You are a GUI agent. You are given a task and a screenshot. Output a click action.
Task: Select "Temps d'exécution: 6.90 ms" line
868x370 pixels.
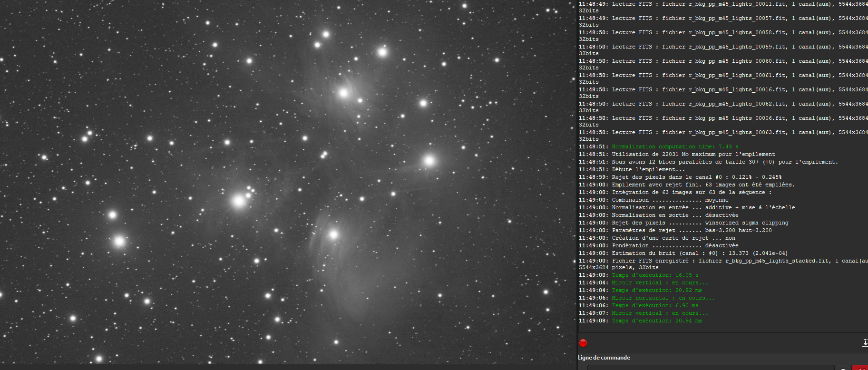pyautogui.click(x=639, y=305)
